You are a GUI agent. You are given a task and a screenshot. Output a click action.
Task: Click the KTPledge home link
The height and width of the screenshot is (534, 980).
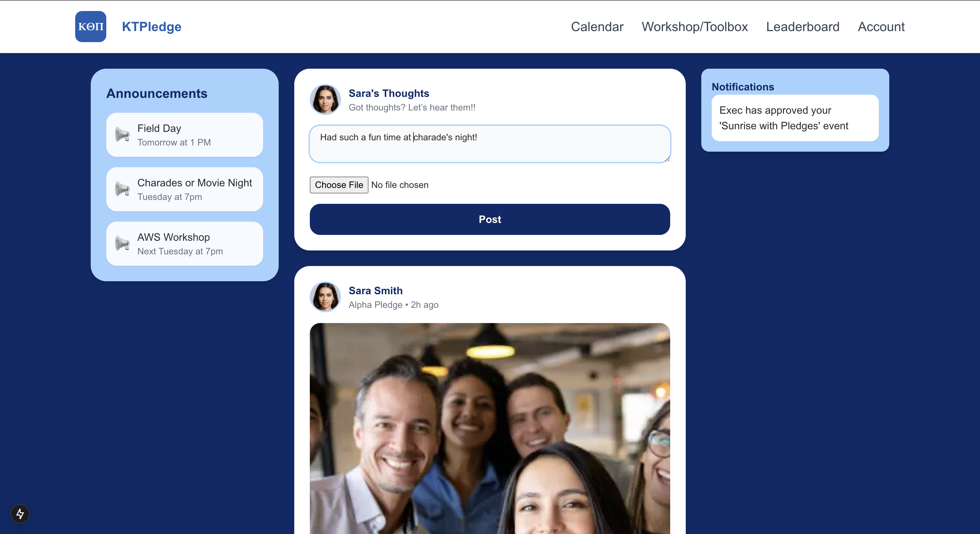click(151, 27)
